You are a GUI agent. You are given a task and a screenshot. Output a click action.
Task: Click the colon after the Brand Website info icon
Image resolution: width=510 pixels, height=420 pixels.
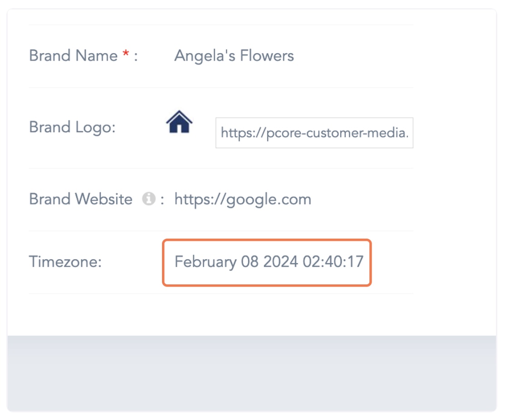coord(162,200)
